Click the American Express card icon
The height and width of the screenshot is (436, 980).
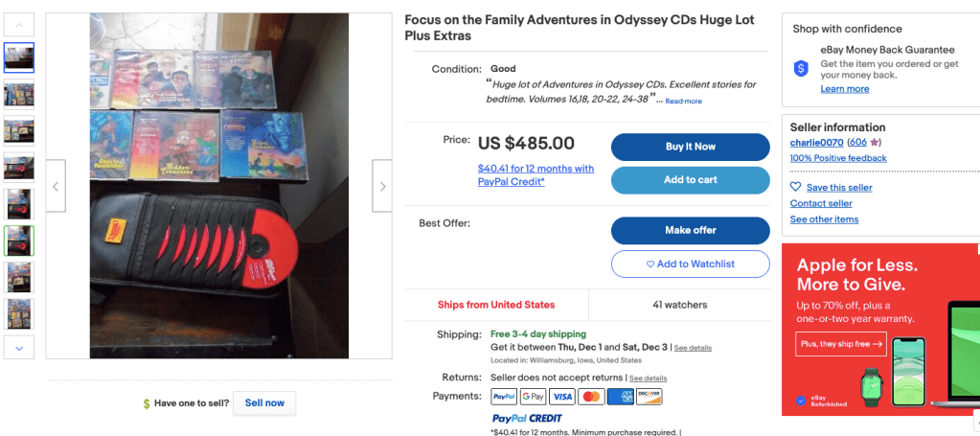tap(620, 397)
